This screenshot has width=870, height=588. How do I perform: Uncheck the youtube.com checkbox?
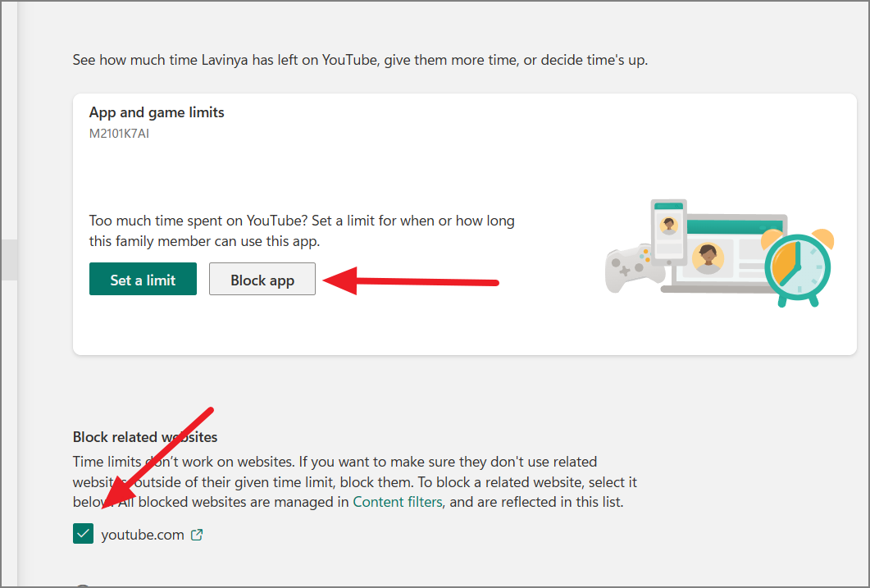pyautogui.click(x=83, y=534)
